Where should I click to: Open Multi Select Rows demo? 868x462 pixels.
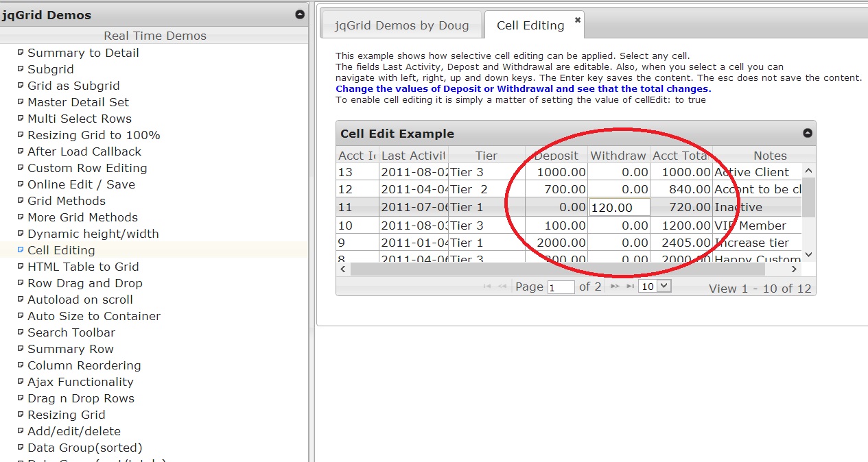[x=80, y=119]
